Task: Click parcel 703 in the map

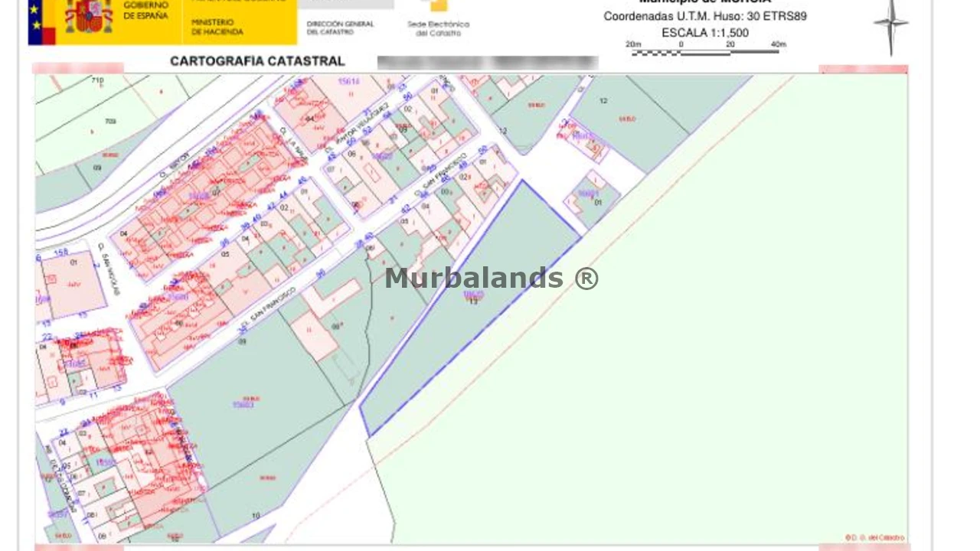Action: [109, 121]
